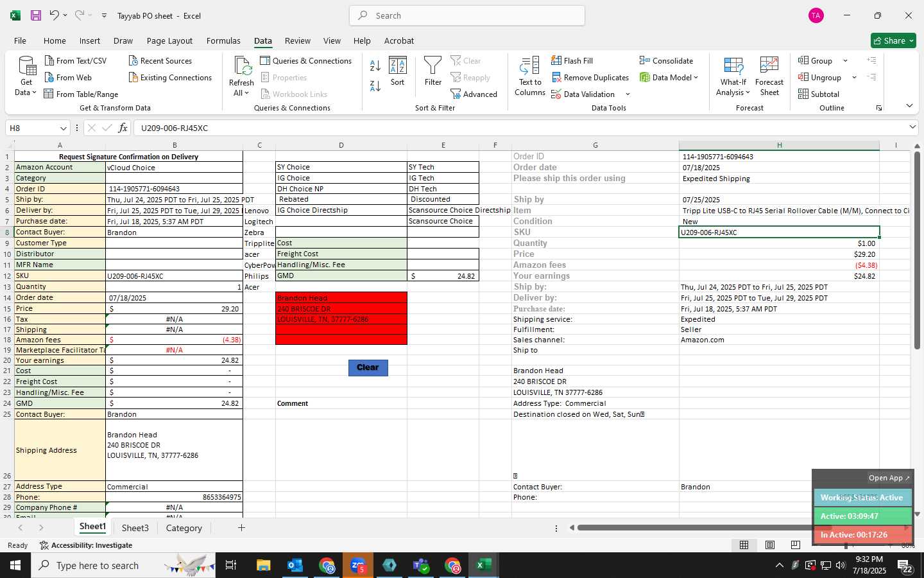Open the File menu
Image resolution: width=924 pixels, height=578 pixels.
(20, 40)
